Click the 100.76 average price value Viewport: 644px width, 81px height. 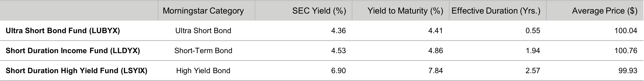[x=625, y=51]
